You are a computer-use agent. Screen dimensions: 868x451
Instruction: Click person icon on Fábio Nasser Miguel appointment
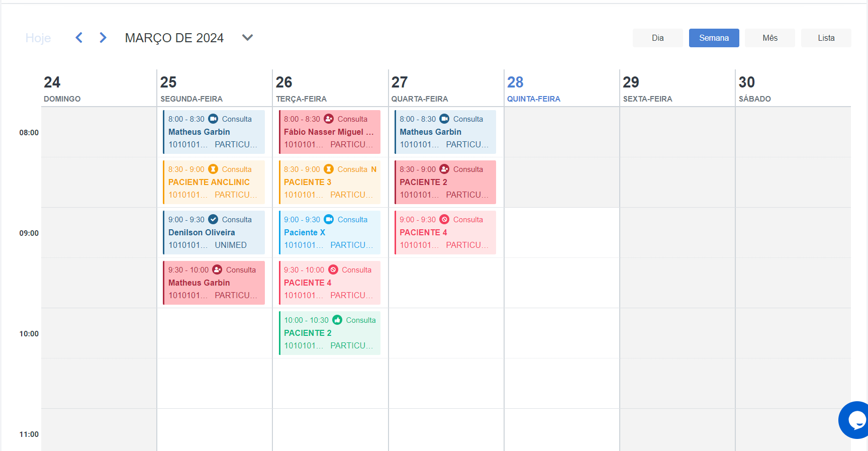(329, 119)
